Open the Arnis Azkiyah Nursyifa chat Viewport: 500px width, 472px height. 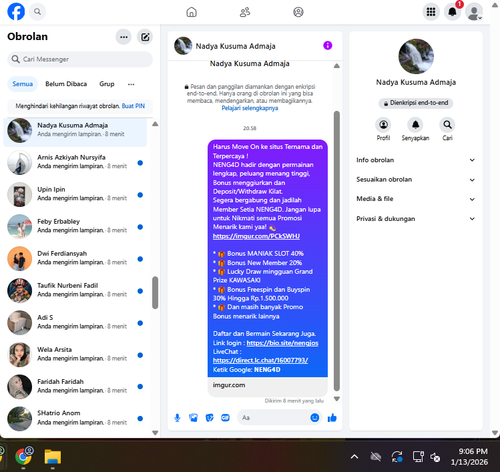pos(75,162)
